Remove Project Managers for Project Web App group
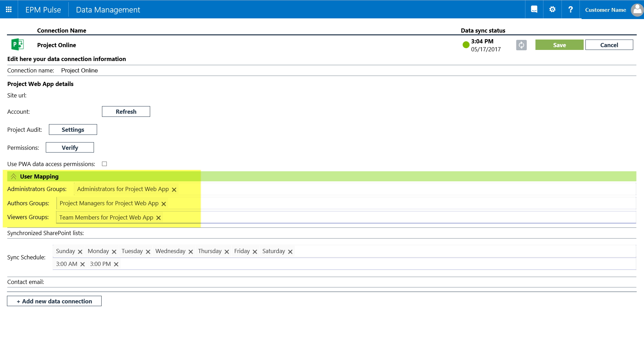The height and width of the screenshot is (354, 644). pos(164,204)
